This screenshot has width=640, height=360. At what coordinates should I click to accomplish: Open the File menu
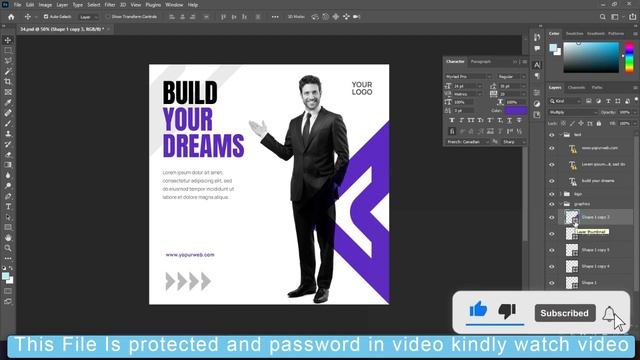(18, 5)
